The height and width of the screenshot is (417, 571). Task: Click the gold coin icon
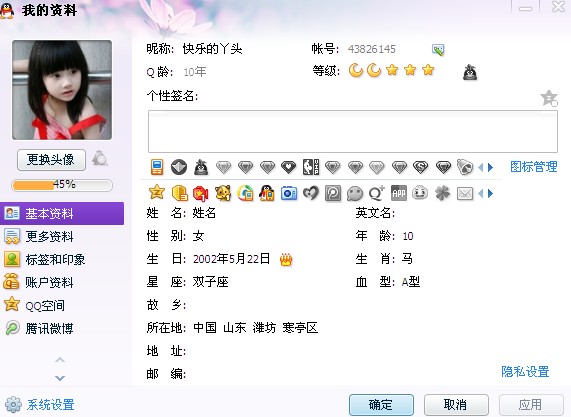point(179,193)
